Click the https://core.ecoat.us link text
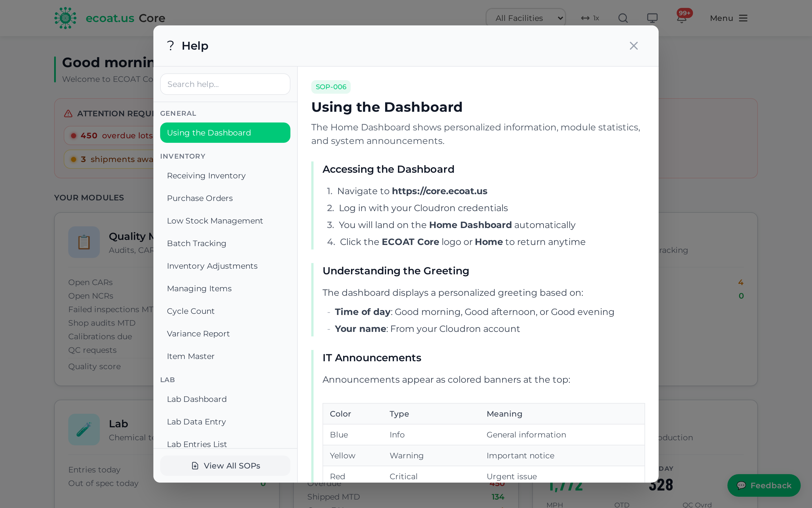 (x=440, y=191)
